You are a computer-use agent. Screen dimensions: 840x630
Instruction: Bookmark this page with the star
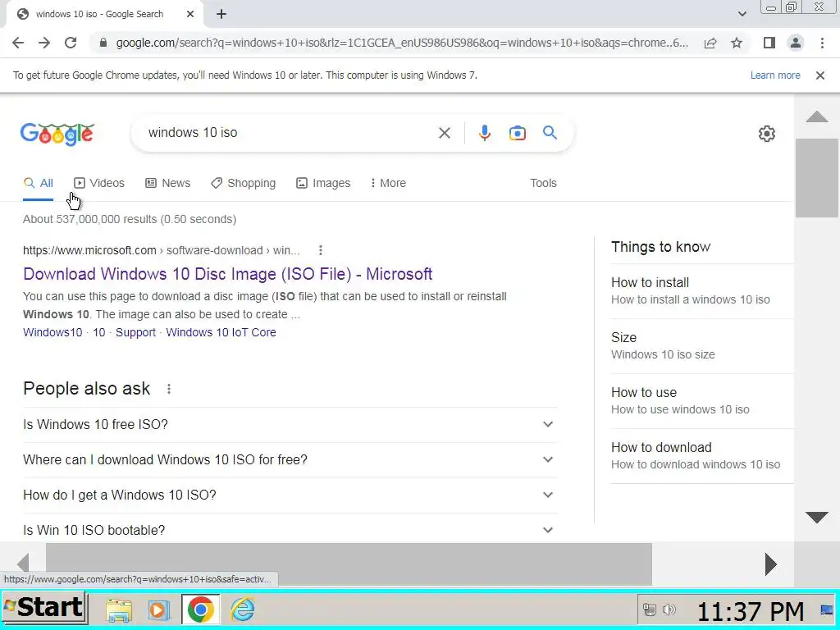737,43
